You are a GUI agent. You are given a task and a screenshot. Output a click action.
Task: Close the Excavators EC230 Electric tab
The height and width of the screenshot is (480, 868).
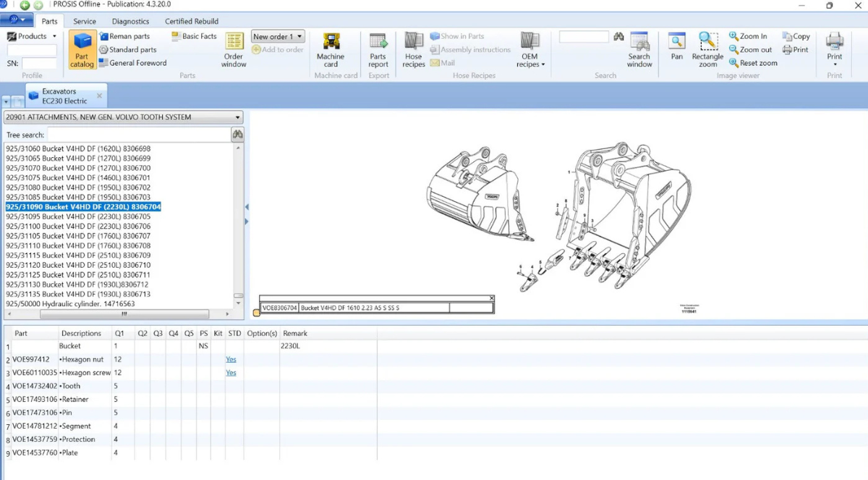click(99, 96)
